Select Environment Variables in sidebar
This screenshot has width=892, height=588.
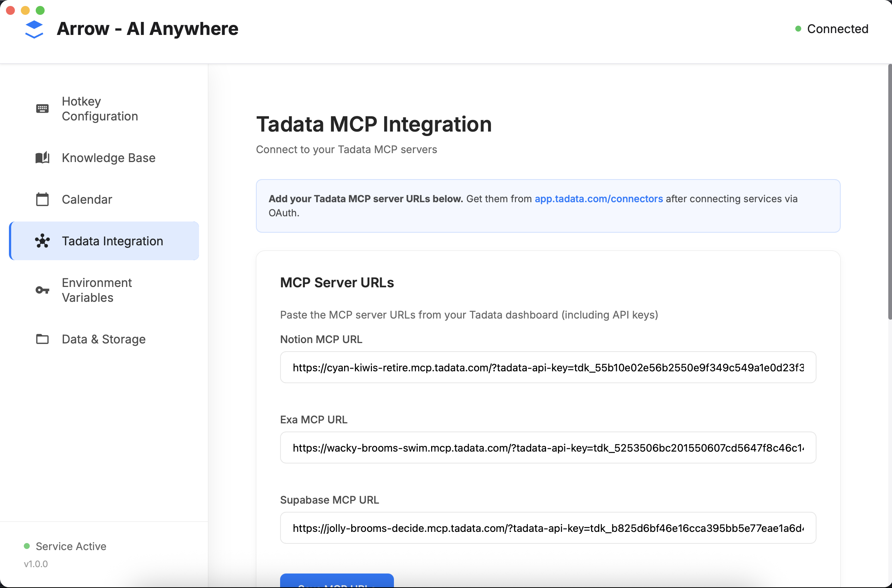pos(97,290)
